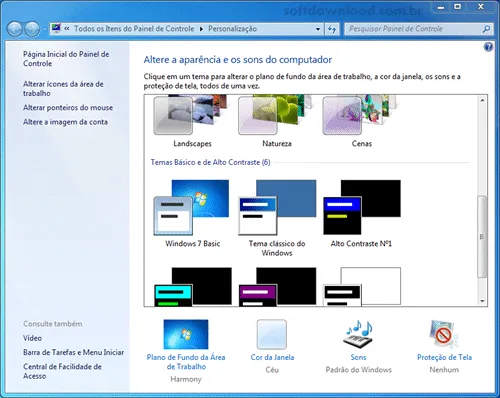Open Central de Facilidade de Acesso
This screenshot has height=398, width=500.
(x=62, y=371)
